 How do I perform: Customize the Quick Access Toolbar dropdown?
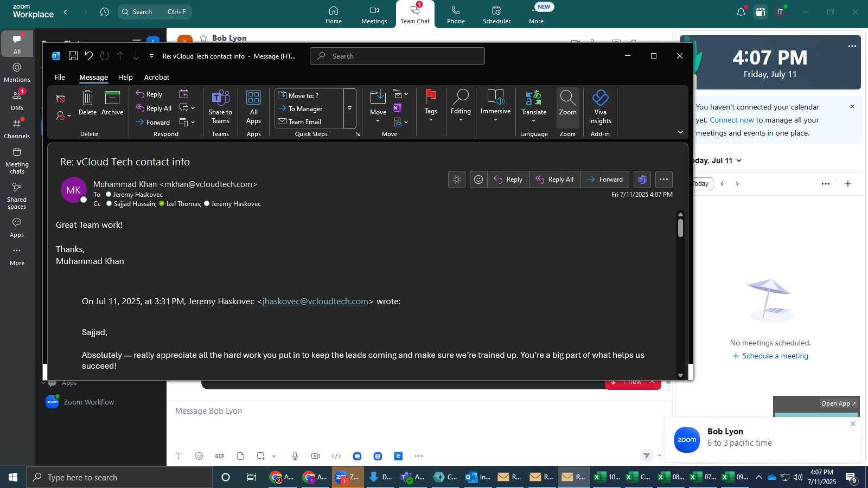pyautogui.click(x=151, y=56)
